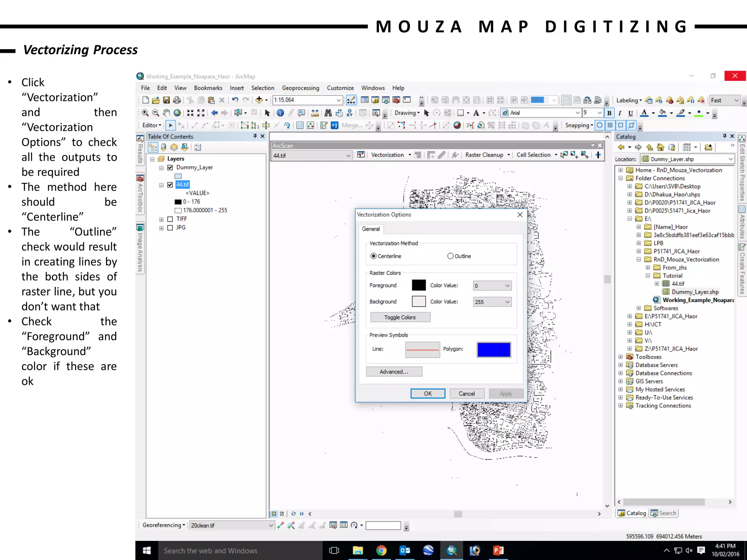This screenshot has height=560, width=747.
Task: Uncheck the Dummy_Layer visibility checkbox
Action: 170,168
